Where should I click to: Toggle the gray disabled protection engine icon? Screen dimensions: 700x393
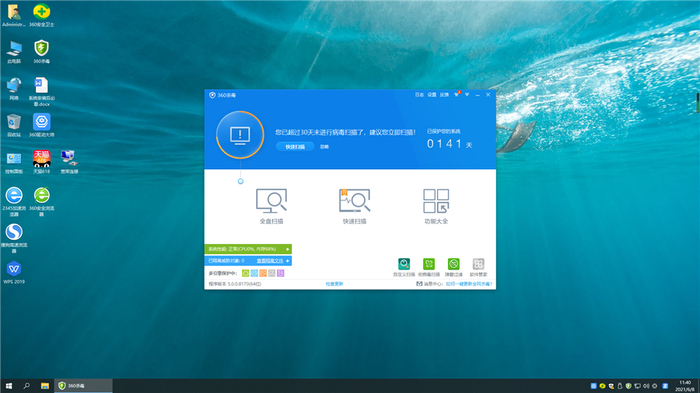click(x=272, y=273)
